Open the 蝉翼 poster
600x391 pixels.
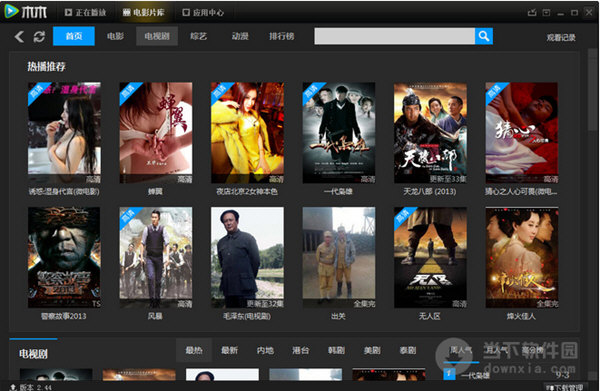pos(156,133)
